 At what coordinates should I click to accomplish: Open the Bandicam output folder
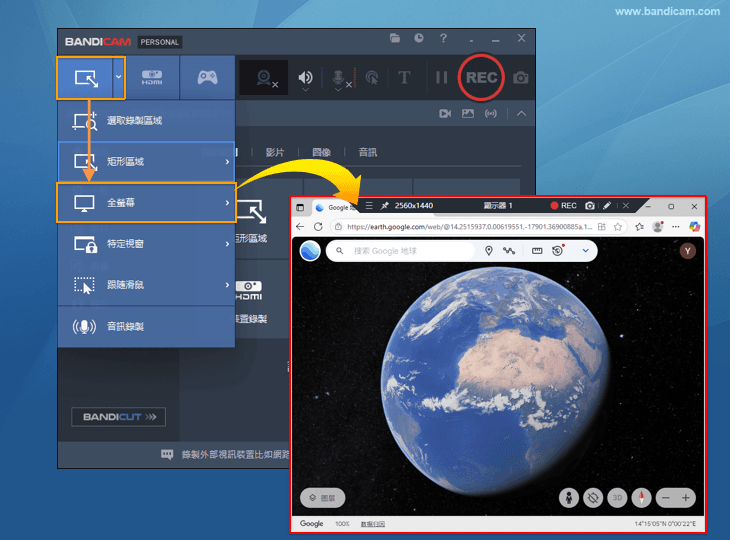pos(395,38)
